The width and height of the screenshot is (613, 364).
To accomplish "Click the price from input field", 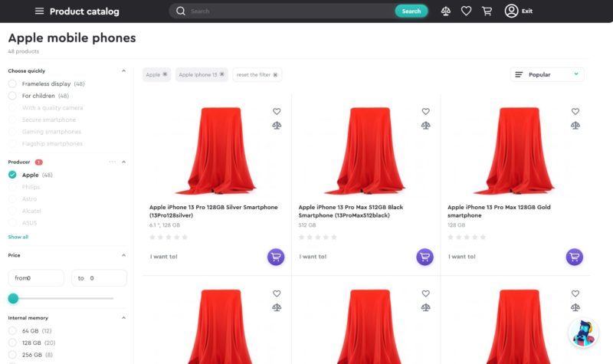I will click(36, 278).
